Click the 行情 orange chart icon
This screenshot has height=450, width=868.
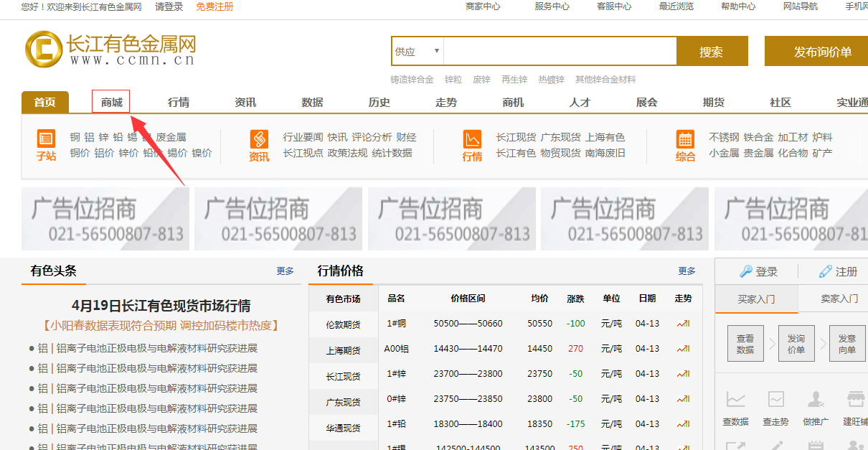pos(472,139)
